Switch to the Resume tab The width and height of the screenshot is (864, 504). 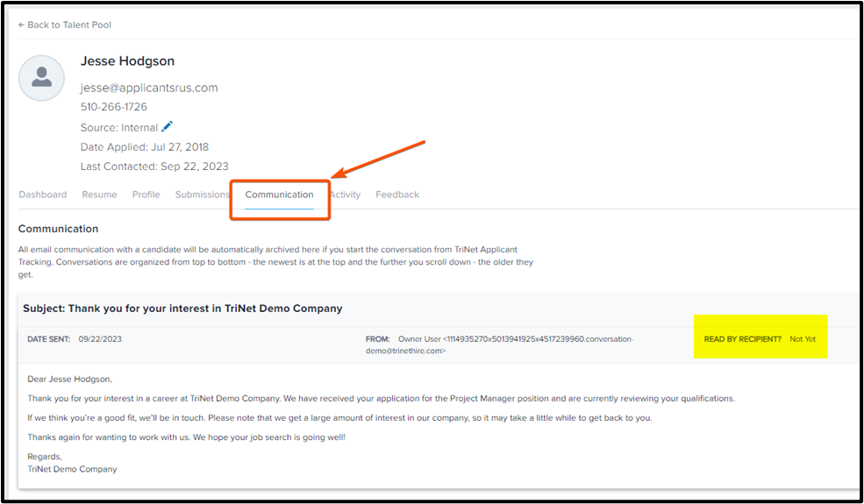(99, 195)
